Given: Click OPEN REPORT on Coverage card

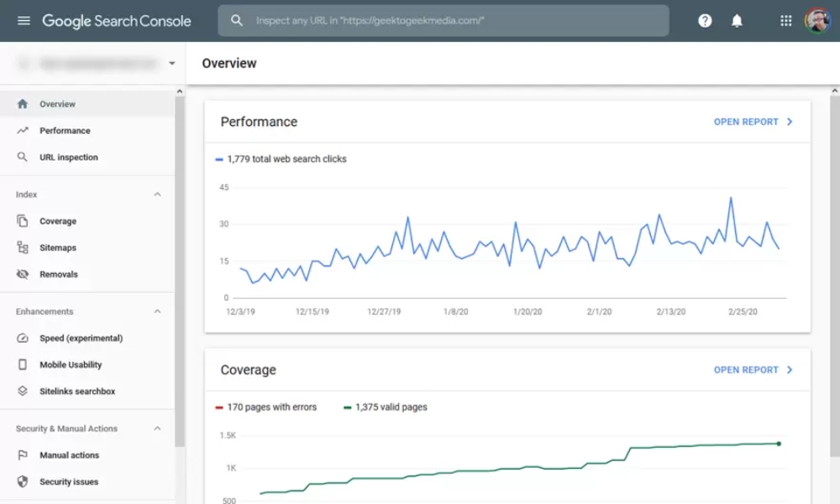Looking at the screenshot, I should click(x=746, y=370).
